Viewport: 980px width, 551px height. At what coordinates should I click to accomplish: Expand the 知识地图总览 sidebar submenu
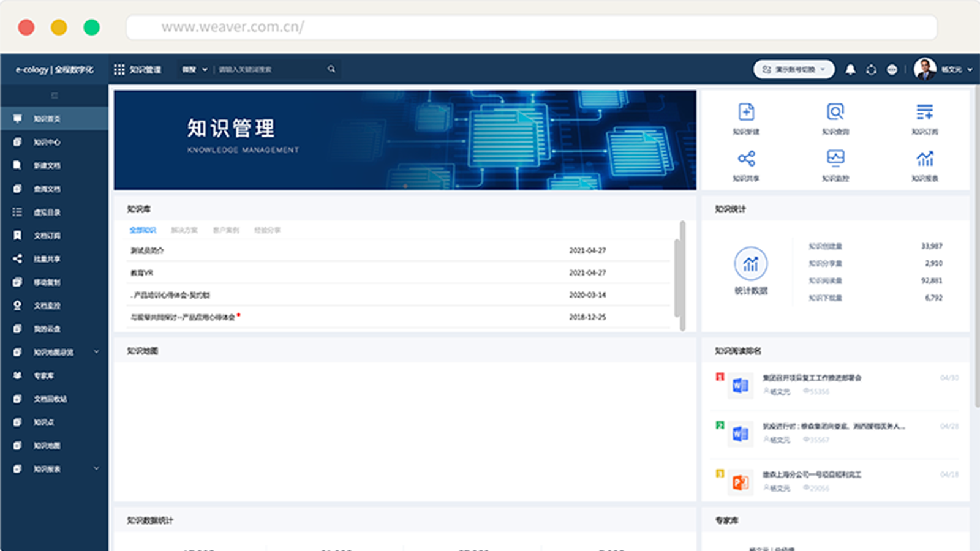pyautogui.click(x=96, y=352)
